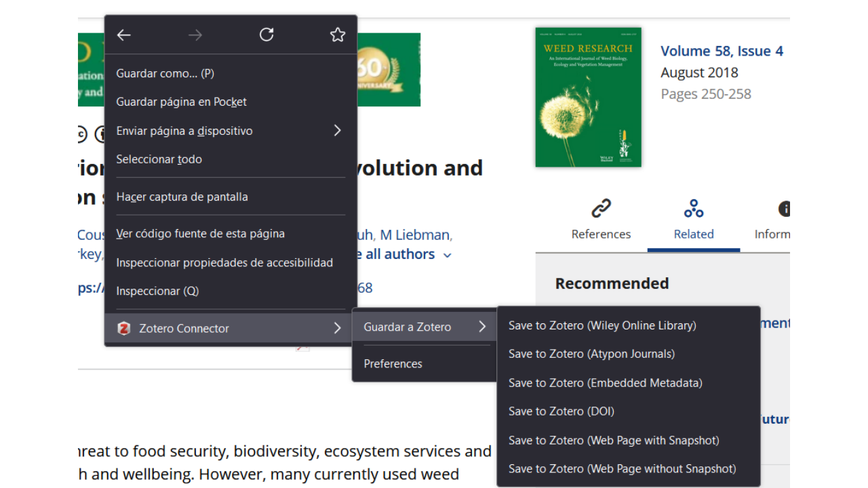Click the References chain link icon

click(601, 209)
